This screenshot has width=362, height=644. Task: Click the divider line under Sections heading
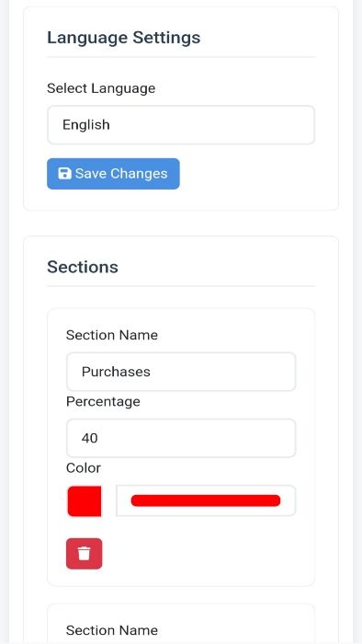(x=181, y=286)
